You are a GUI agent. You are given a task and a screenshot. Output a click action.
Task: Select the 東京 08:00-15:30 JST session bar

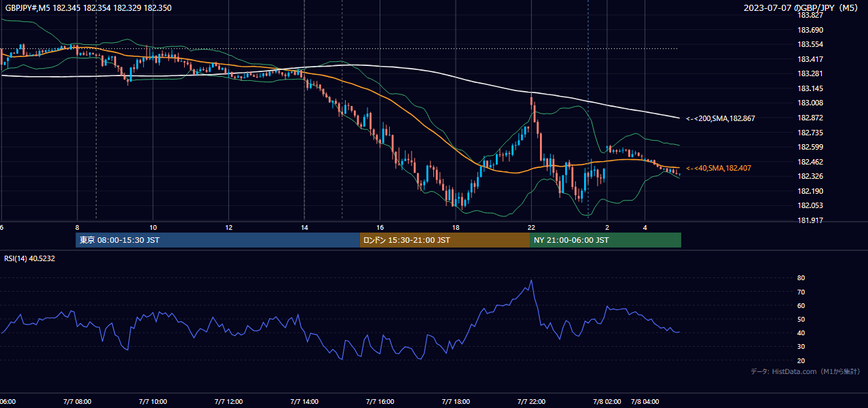[217, 240]
